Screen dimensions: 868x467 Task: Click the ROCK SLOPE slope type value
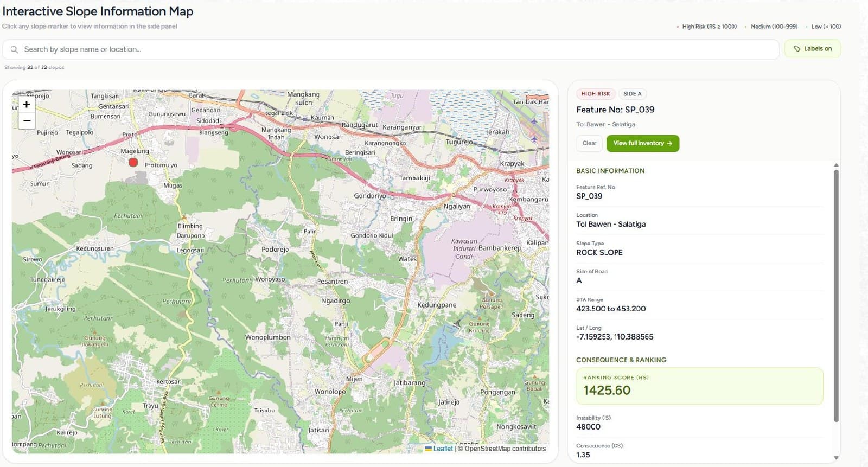599,252
